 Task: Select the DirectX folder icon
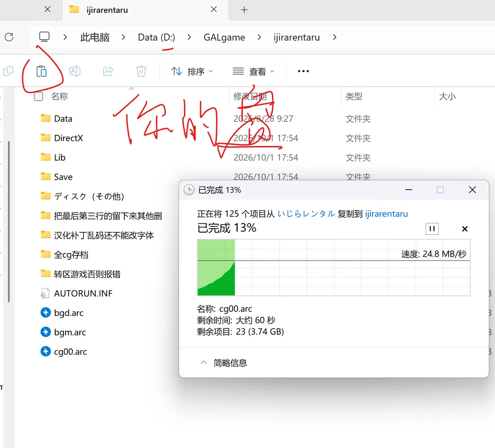[x=46, y=138]
